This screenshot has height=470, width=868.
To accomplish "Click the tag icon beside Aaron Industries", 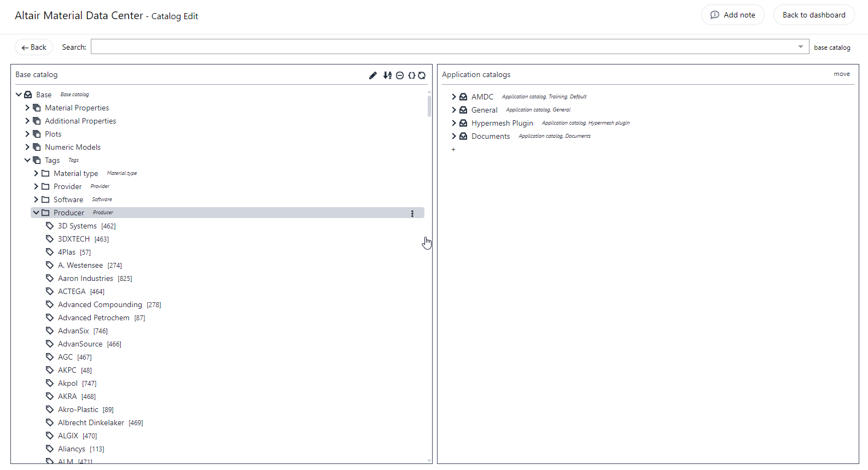I will [50, 278].
